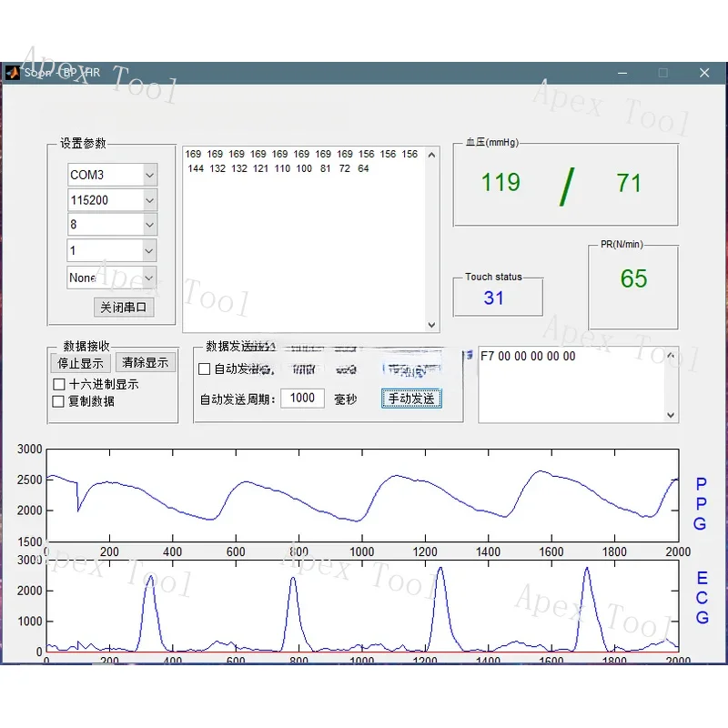Click the up arrow of the received data scrollbar

pyautogui.click(x=432, y=153)
